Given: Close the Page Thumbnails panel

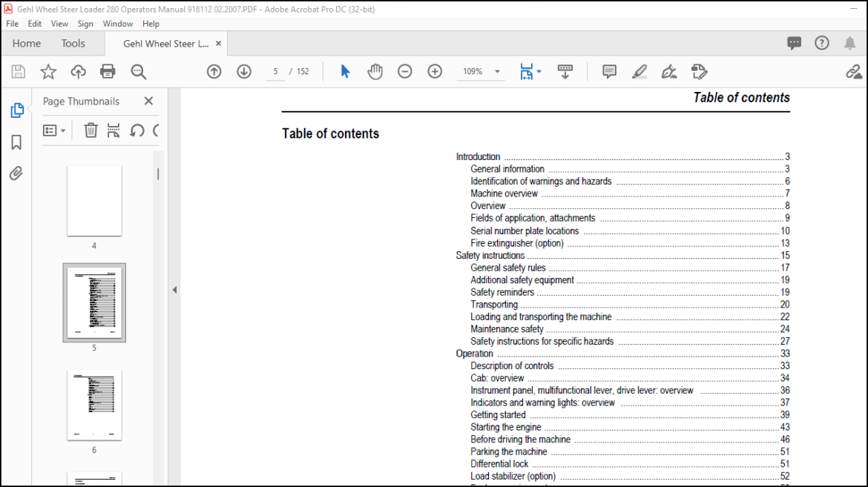Looking at the screenshot, I should point(148,101).
